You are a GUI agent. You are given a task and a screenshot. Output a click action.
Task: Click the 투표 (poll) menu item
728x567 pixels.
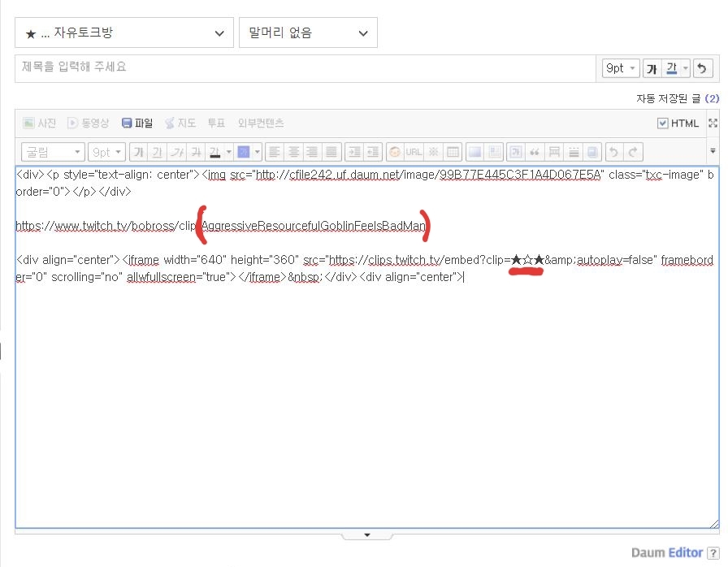(216, 123)
